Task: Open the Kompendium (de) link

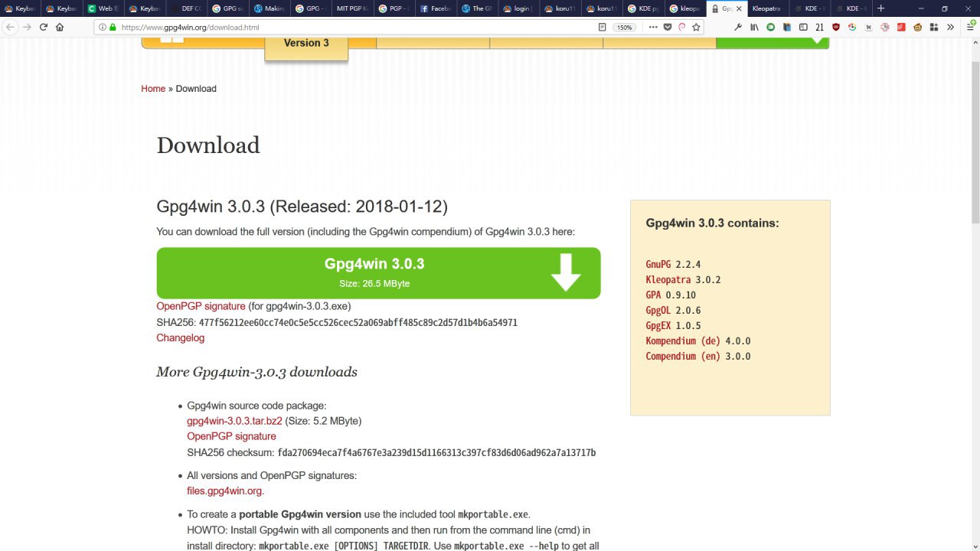Action: pos(683,341)
